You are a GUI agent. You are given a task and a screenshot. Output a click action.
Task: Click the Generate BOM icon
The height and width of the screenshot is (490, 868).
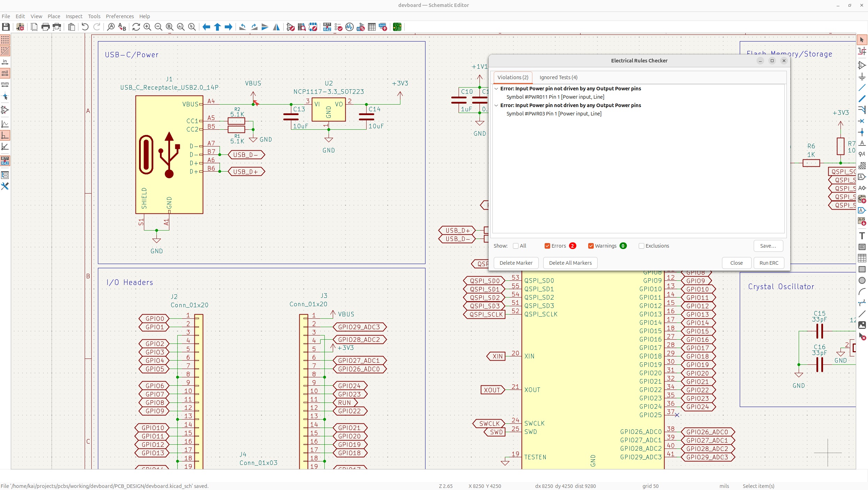[x=383, y=27]
